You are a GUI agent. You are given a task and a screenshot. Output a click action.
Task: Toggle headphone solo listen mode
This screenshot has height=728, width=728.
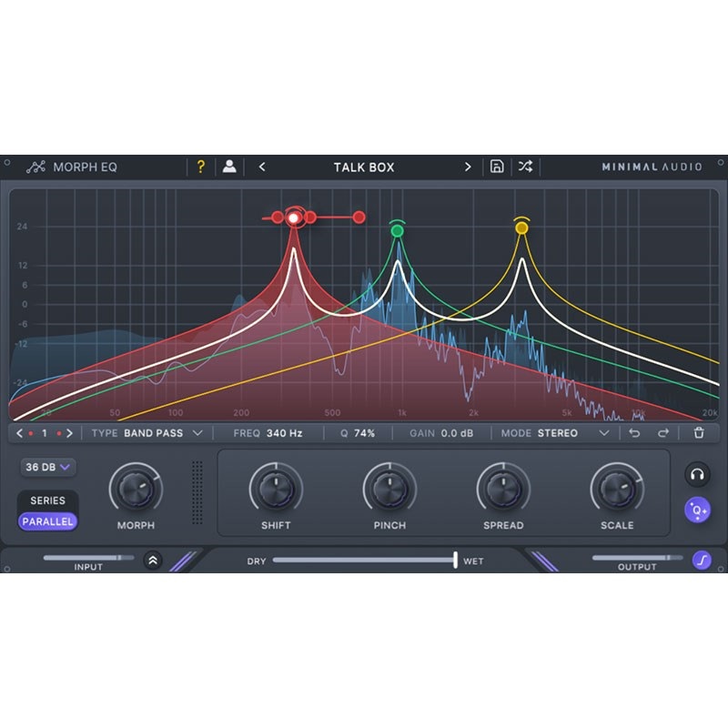[x=697, y=474]
